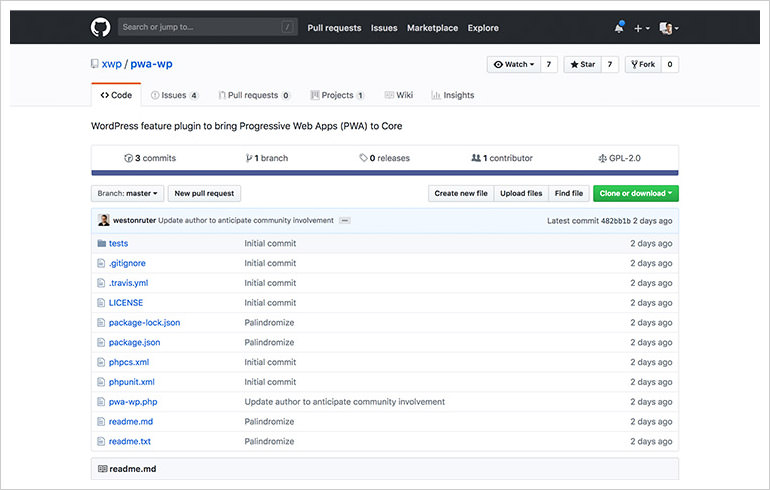Star the pwa-wp repository
Screen dimensions: 770x490
pos(581,65)
